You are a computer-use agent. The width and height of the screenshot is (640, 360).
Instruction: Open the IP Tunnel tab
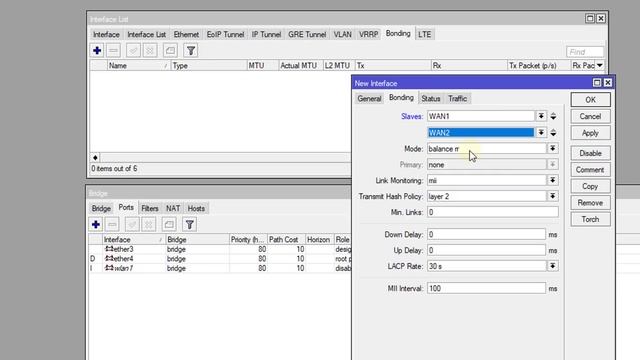point(266,35)
